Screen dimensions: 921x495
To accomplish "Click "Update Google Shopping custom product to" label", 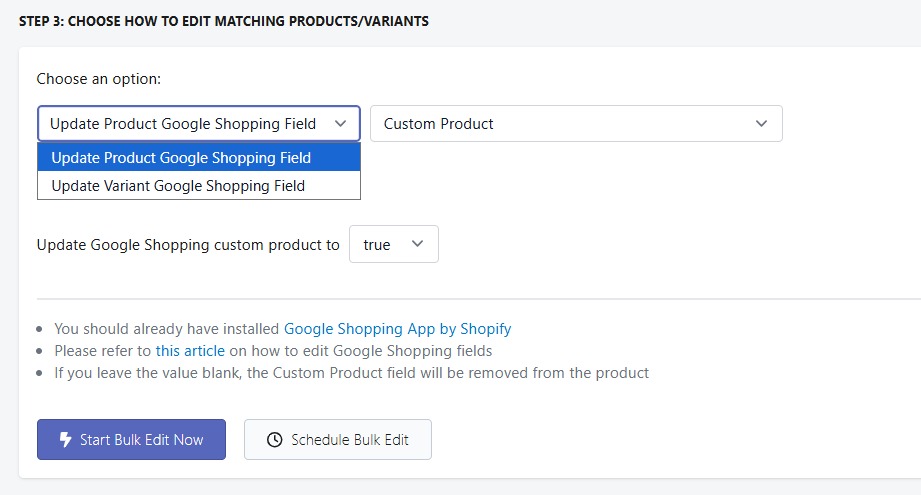I will click(x=188, y=245).
